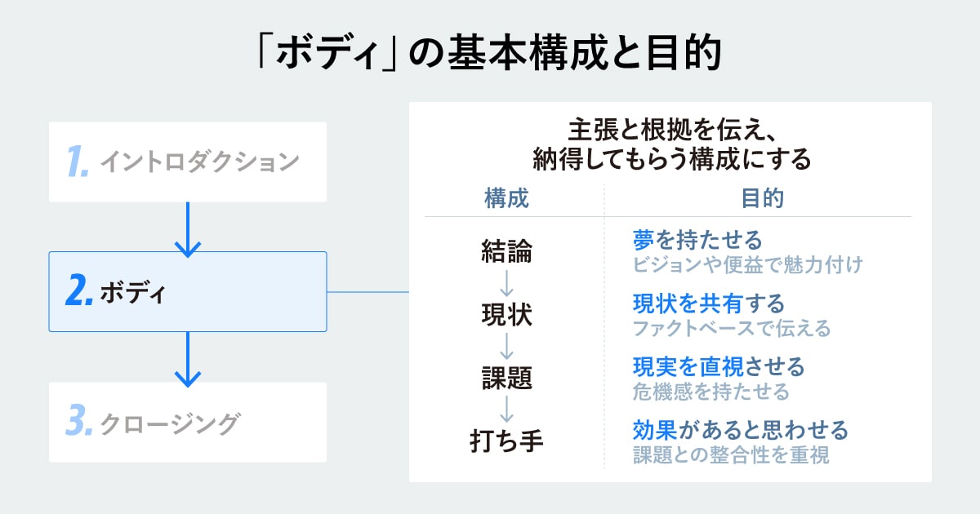Select the highlighted 2. ボディ step

tap(188, 291)
